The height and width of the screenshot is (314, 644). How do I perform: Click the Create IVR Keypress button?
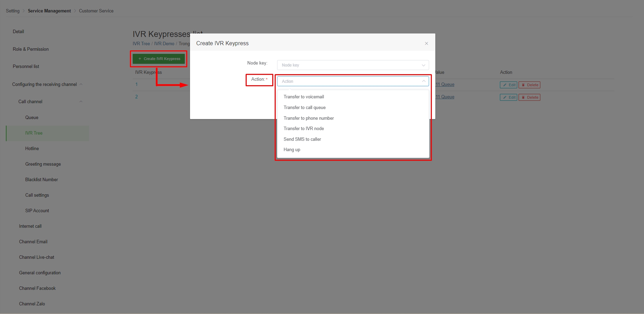tap(159, 59)
